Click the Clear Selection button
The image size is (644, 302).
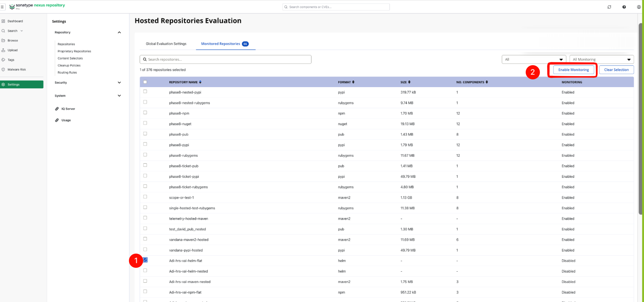[x=616, y=70]
